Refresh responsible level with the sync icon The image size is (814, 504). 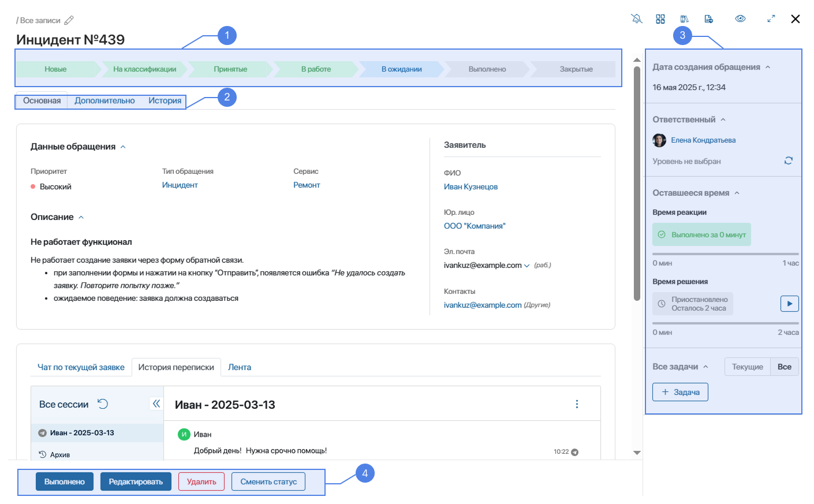pyautogui.click(x=788, y=160)
